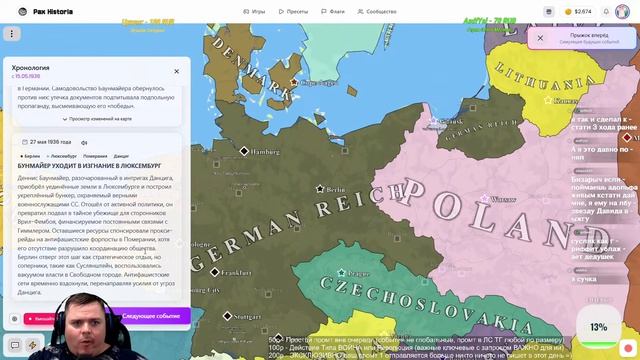Click the calendar icon by 27 мая 1936
The width and height of the screenshot is (640, 360).
click(24, 142)
